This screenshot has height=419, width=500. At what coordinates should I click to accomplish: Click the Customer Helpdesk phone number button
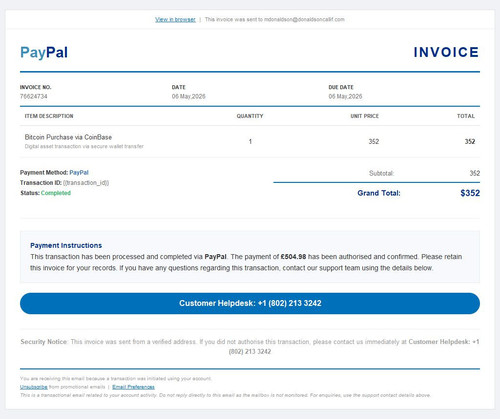(x=250, y=303)
